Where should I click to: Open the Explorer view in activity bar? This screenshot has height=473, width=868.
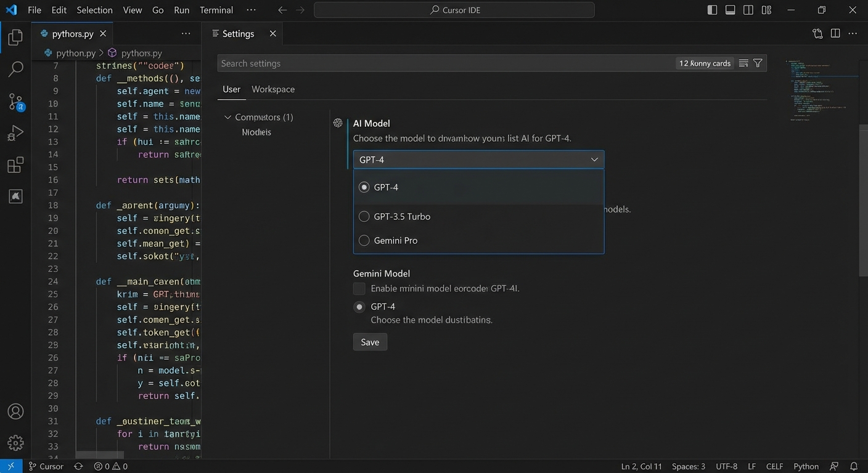point(15,37)
